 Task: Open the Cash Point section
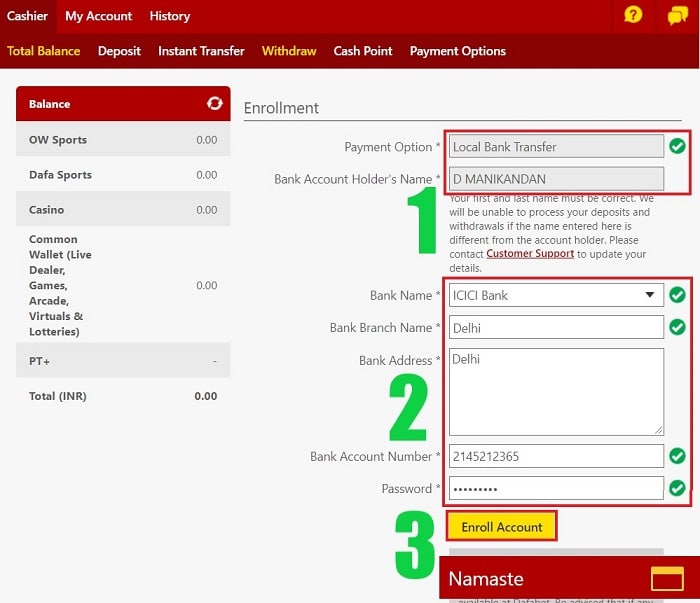pos(363,51)
